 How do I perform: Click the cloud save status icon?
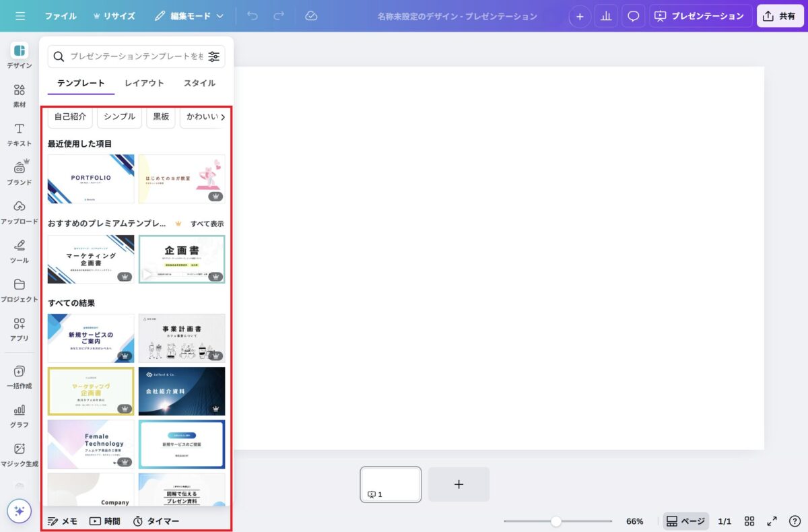pyautogui.click(x=311, y=15)
